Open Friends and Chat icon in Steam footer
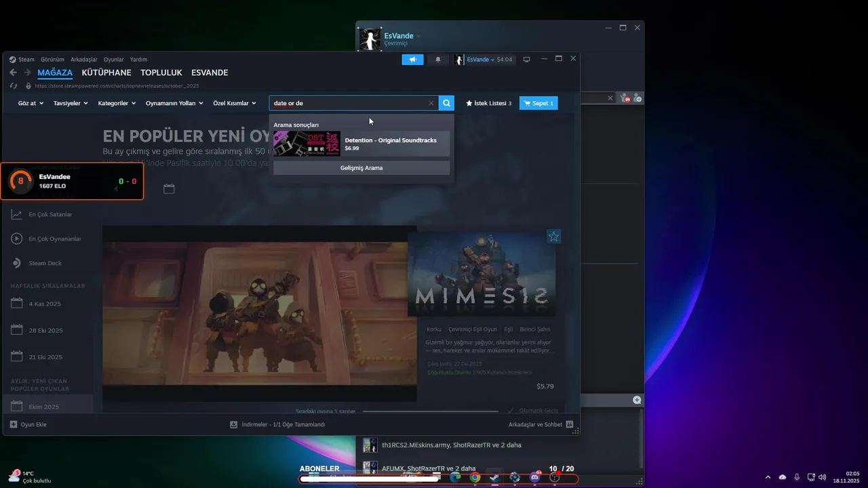This screenshot has height=488, width=868. click(x=570, y=424)
